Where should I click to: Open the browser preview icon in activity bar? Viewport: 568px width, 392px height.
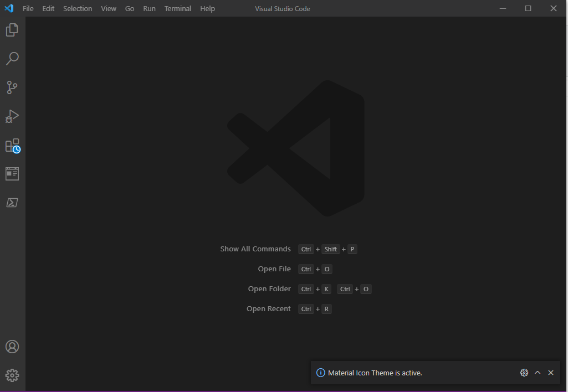click(x=12, y=174)
